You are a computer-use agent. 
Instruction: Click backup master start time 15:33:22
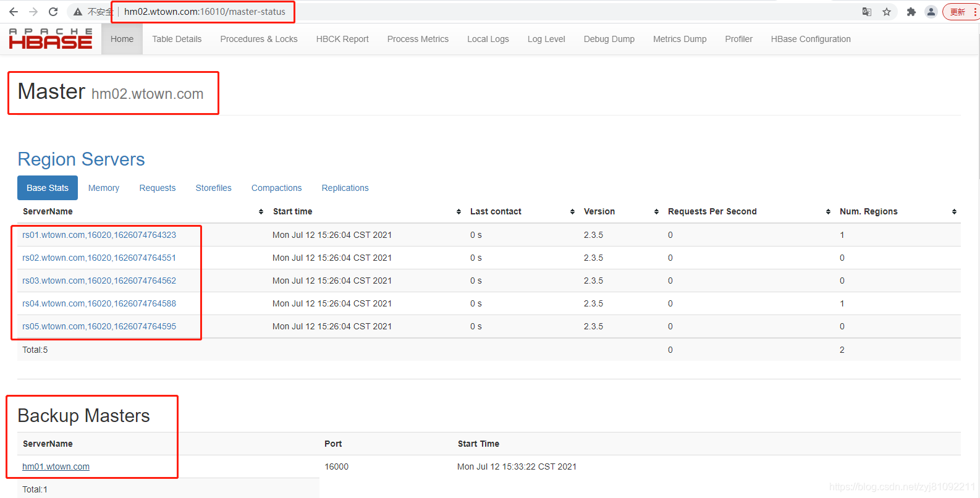[517, 466]
